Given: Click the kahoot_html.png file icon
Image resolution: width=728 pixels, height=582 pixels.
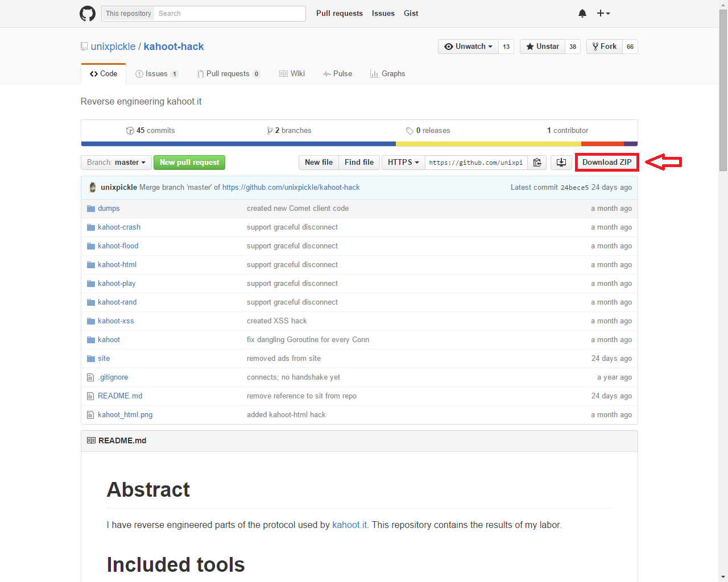Looking at the screenshot, I should pos(90,415).
